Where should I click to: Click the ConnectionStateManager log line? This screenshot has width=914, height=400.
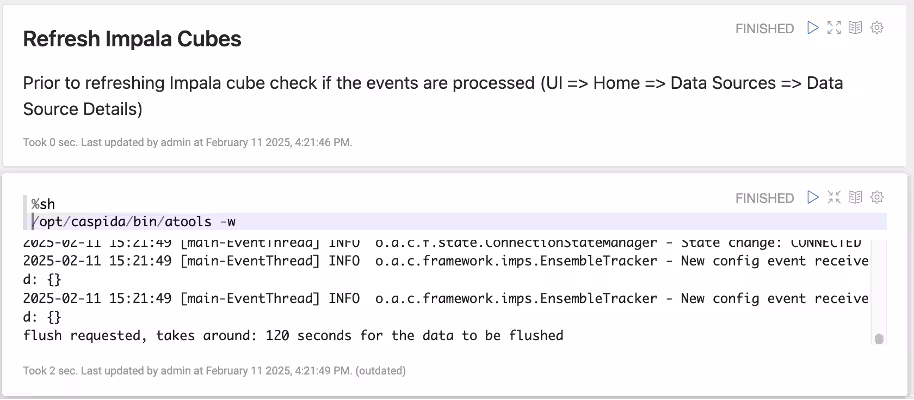coord(445,242)
